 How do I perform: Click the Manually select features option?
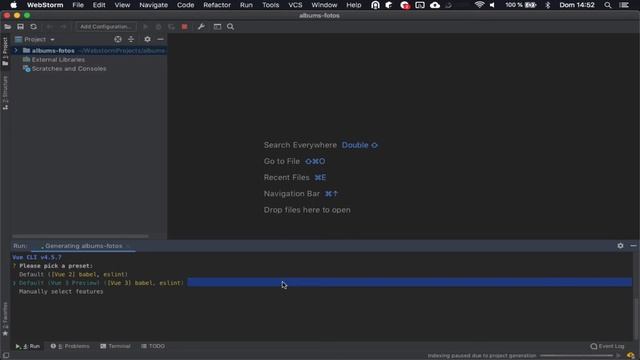point(61,291)
